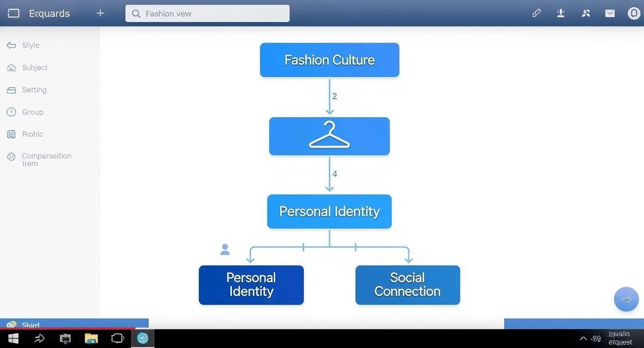Select the Group clock icon

coord(11,112)
